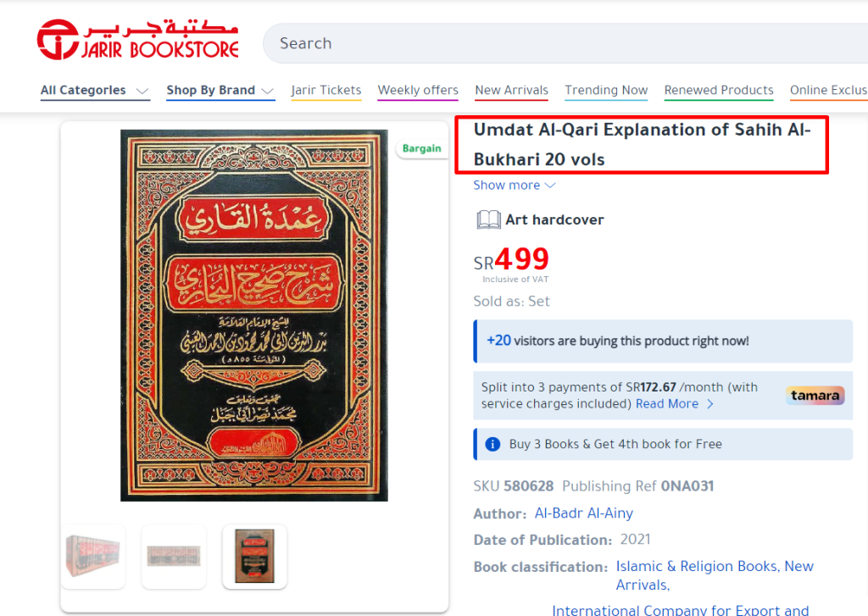The image size is (868, 616).
Task: Expand the Show more description
Action: tap(515, 185)
